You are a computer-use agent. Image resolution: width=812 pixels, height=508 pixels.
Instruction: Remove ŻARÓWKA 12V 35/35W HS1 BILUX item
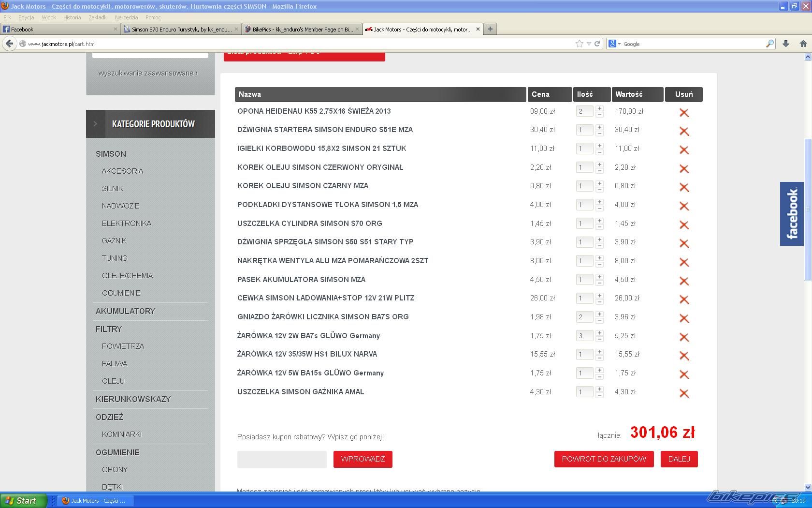tap(684, 356)
